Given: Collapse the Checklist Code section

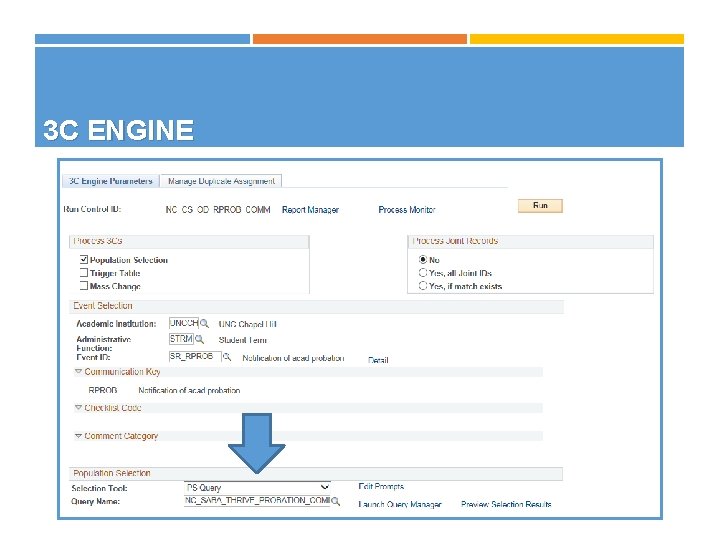Looking at the screenshot, I should point(79,407).
